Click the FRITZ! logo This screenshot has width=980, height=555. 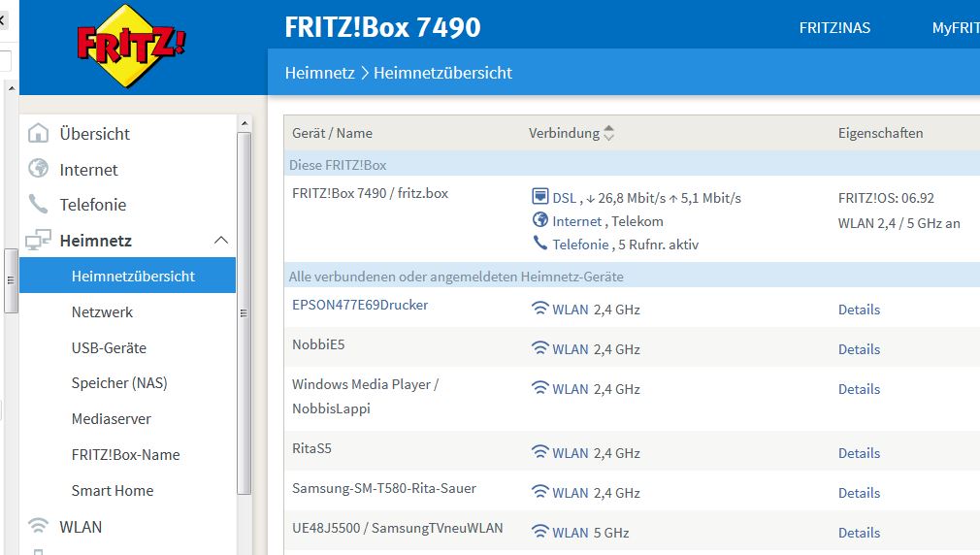pos(131,45)
